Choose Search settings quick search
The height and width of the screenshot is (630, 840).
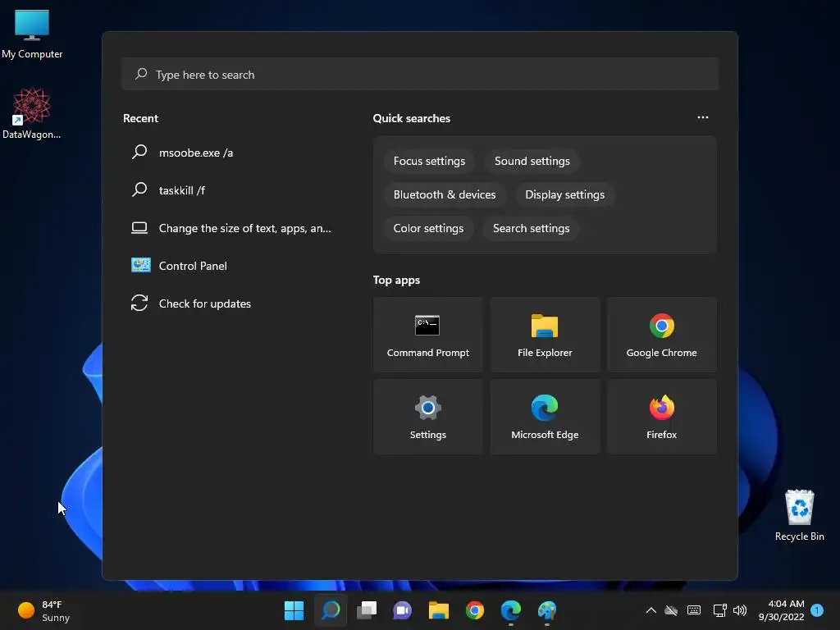531,229
